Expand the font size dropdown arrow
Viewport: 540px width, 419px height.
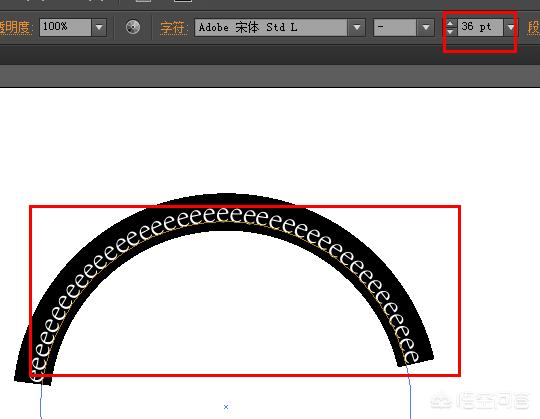coord(510,27)
